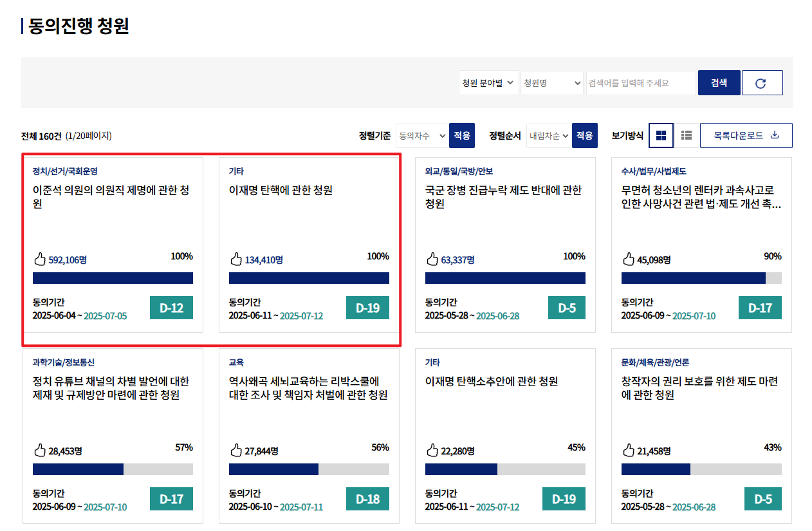812x531 pixels.
Task: Open the 청원명 search field dropdown
Action: (x=551, y=82)
